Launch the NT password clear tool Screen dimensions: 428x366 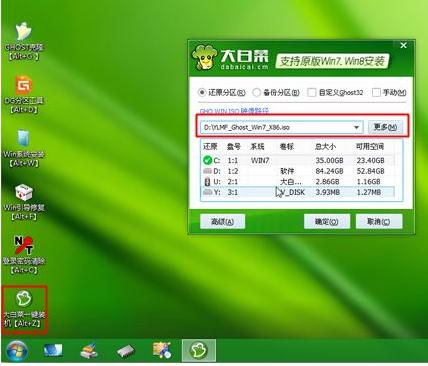pyautogui.click(x=24, y=245)
